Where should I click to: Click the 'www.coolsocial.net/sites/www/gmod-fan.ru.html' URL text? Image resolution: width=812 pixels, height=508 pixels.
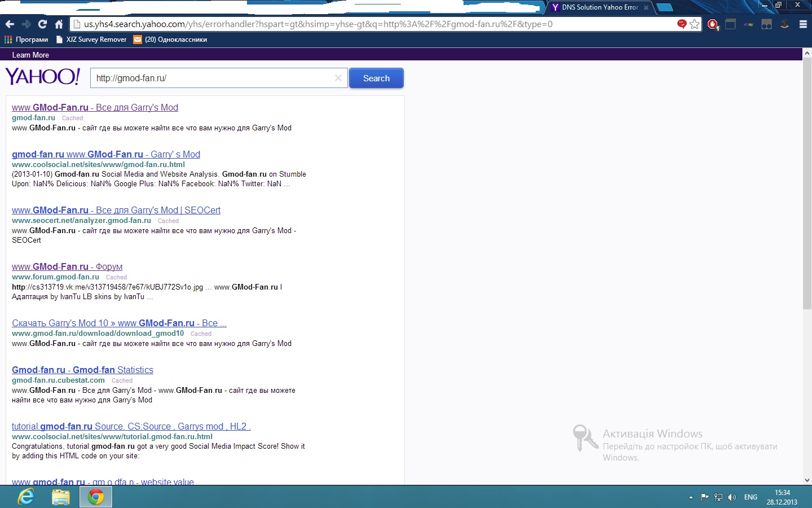tap(98, 164)
